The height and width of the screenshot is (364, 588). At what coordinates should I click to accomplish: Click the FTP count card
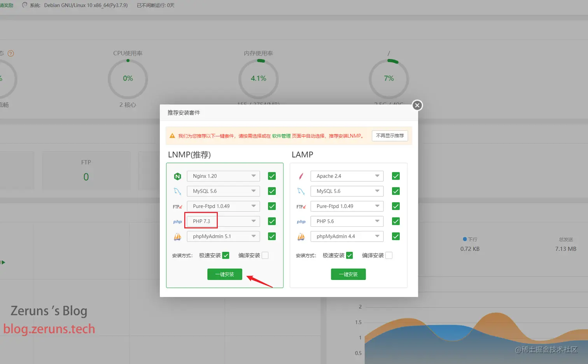86,171
